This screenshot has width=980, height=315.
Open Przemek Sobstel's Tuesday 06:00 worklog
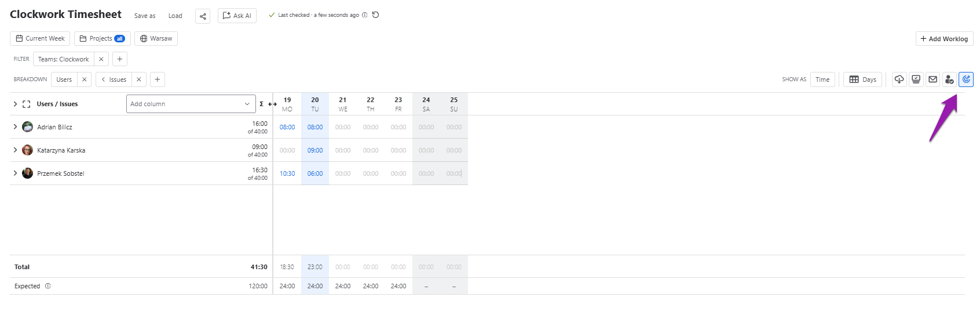point(315,173)
